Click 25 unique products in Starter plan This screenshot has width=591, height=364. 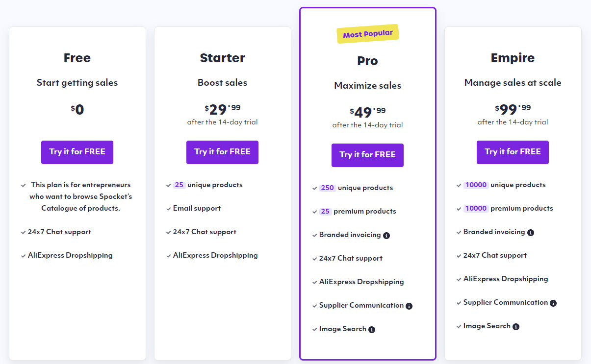[x=208, y=185]
